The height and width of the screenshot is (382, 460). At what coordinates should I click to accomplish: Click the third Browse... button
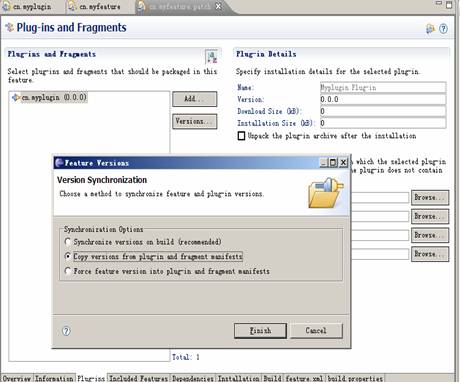(430, 235)
